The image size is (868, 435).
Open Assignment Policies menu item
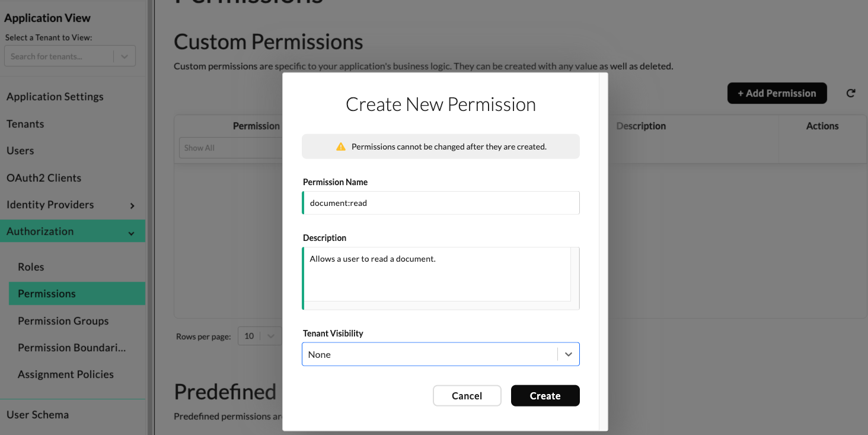coord(66,374)
